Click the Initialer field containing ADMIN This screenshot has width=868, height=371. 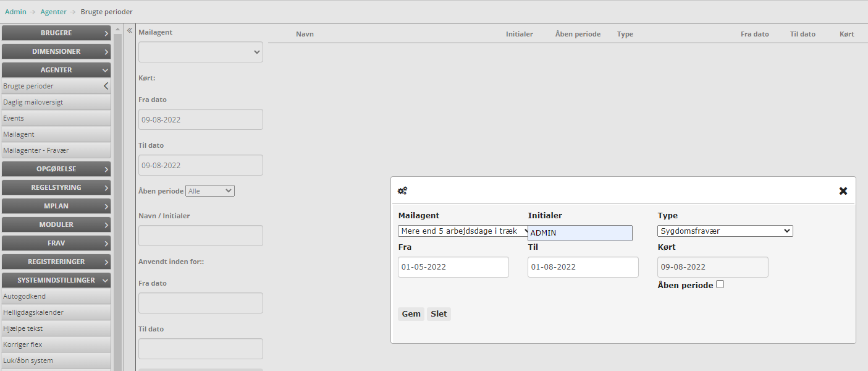click(x=580, y=233)
